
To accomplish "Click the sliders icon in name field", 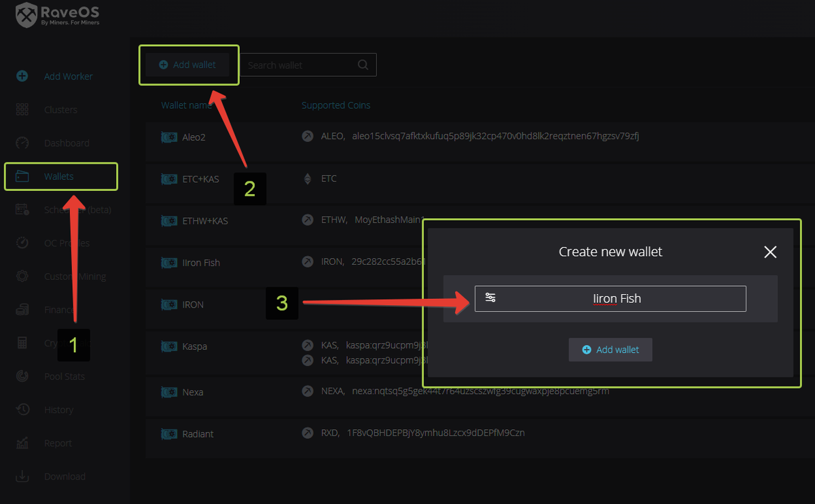I will pyautogui.click(x=490, y=298).
